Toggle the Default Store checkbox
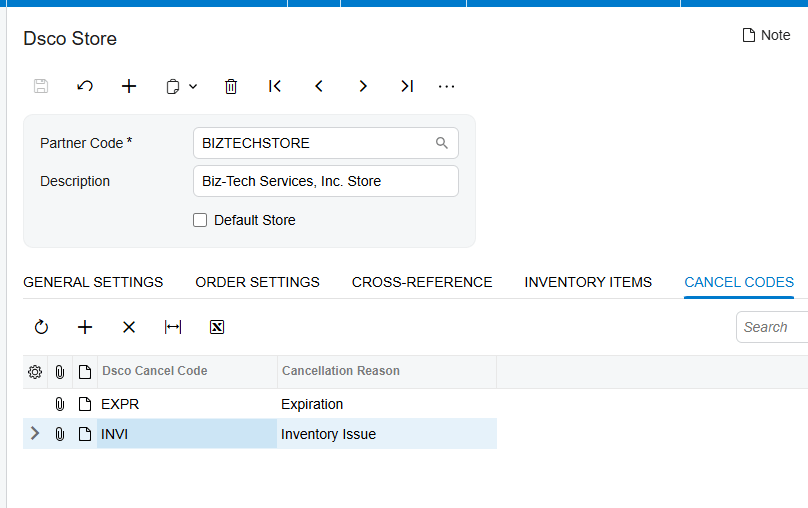808x508 pixels. [x=200, y=220]
